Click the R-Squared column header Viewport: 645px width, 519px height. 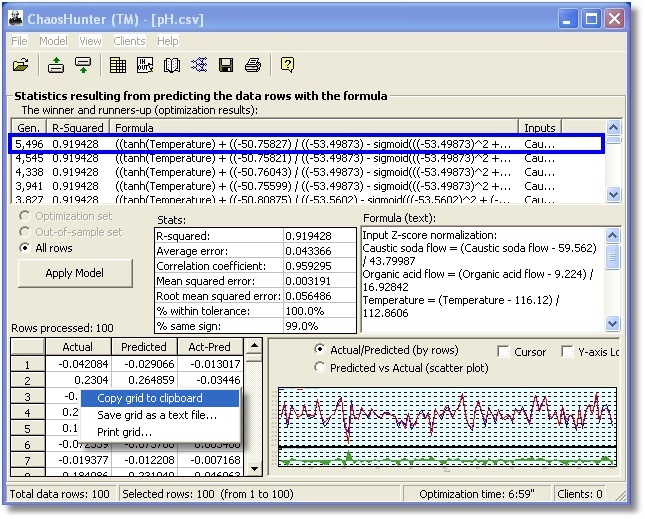[78, 128]
